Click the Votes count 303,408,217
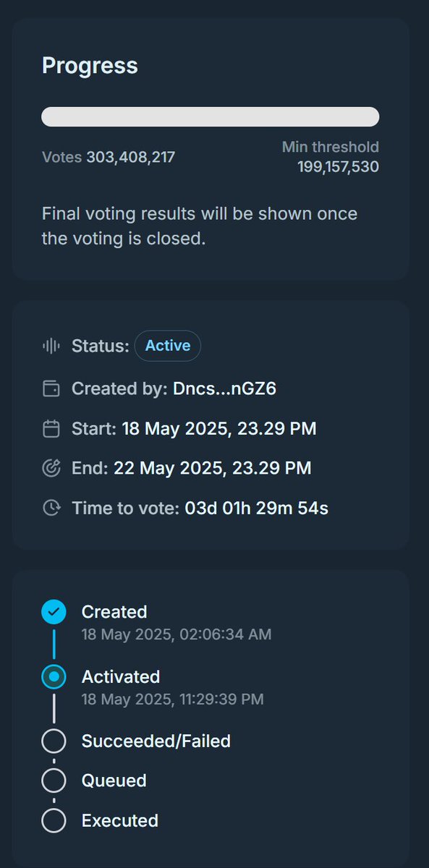This screenshot has height=868, width=429. [x=131, y=157]
